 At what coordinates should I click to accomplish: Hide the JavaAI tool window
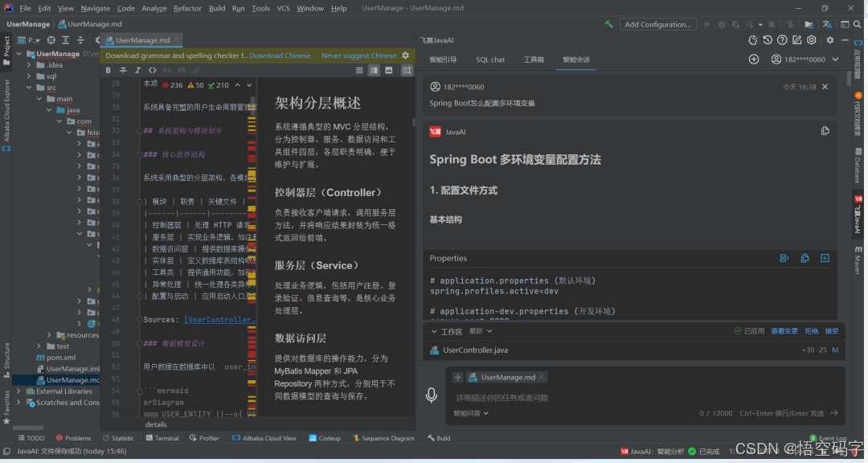pyautogui.click(x=845, y=40)
